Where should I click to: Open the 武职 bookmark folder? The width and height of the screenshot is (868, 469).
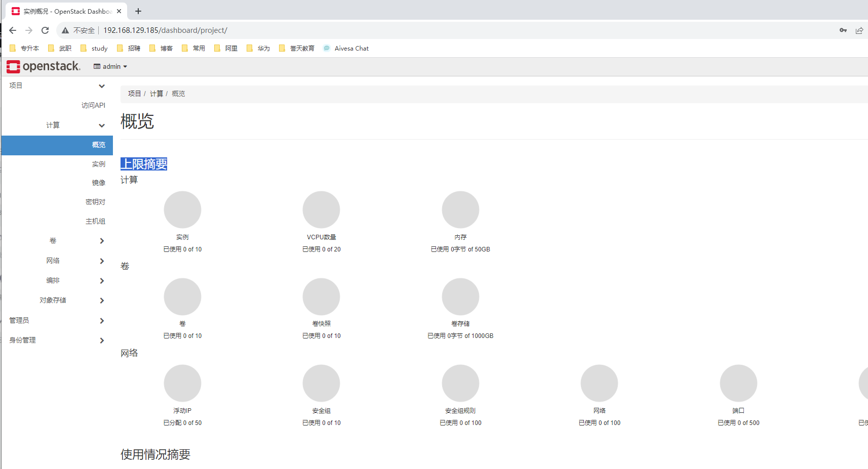tap(60, 49)
